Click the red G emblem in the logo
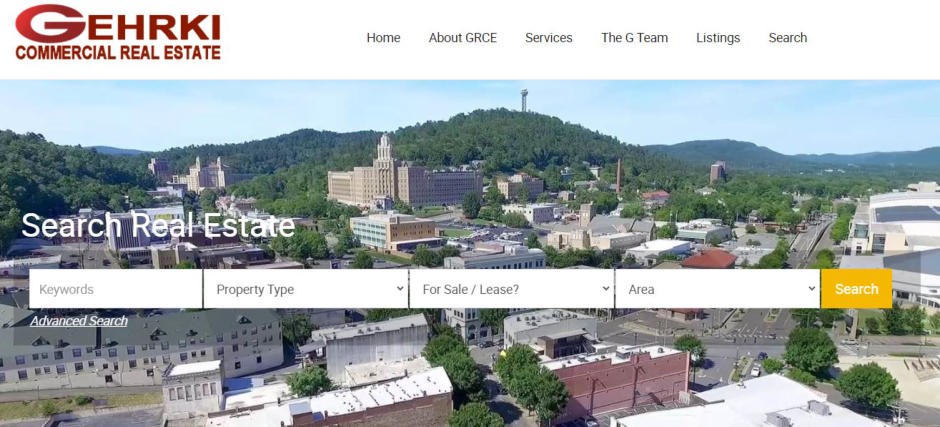This screenshot has width=940, height=427. click(x=49, y=23)
